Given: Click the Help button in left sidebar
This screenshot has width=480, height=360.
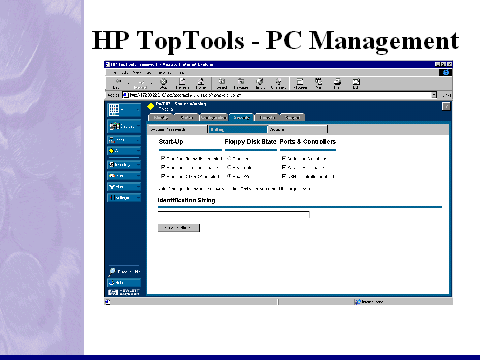Looking at the screenshot, I should [x=124, y=283].
